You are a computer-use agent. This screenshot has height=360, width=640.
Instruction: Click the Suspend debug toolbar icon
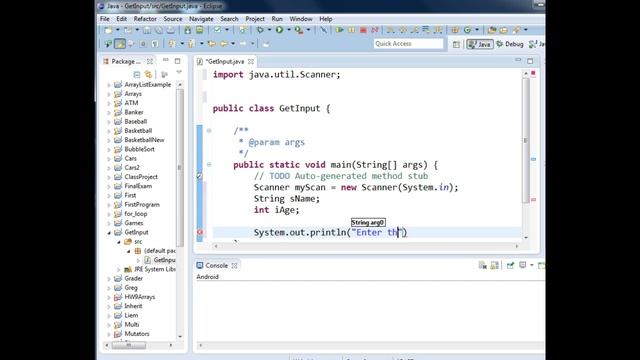click(351, 30)
